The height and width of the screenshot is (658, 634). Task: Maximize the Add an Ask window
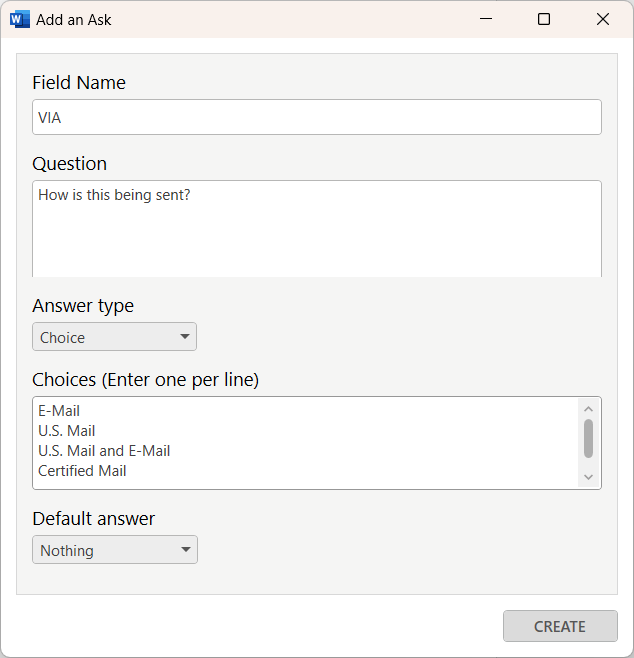(x=544, y=19)
